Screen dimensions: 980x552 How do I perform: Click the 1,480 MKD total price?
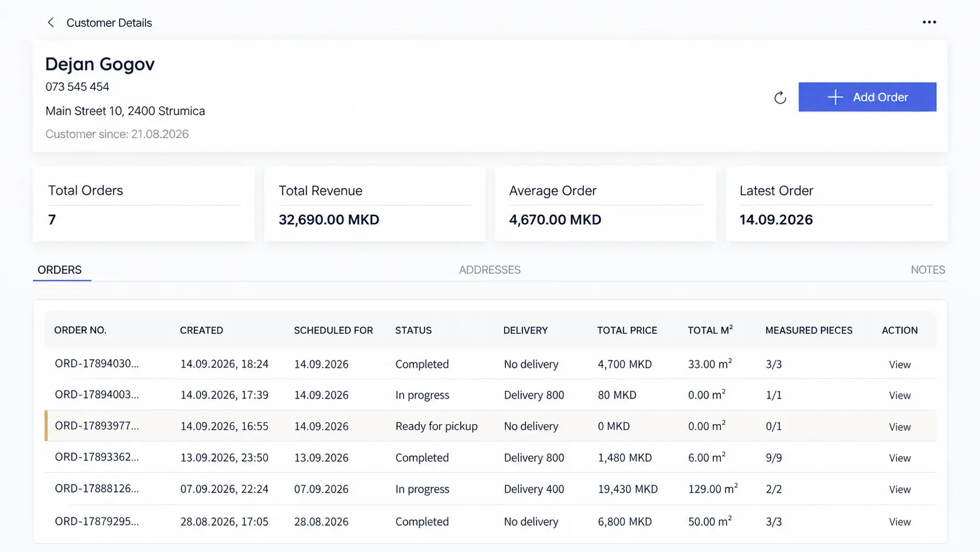[x=625, y=458]
